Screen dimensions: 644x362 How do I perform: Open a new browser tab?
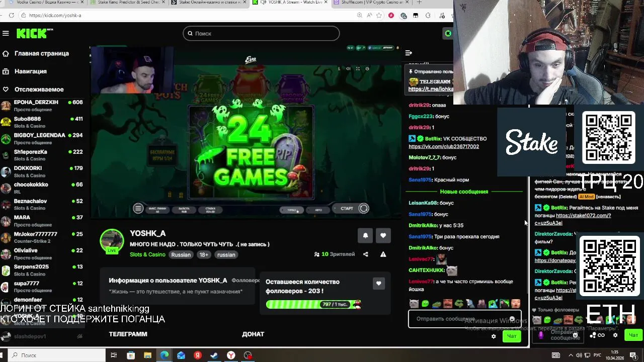coord(419,3)
